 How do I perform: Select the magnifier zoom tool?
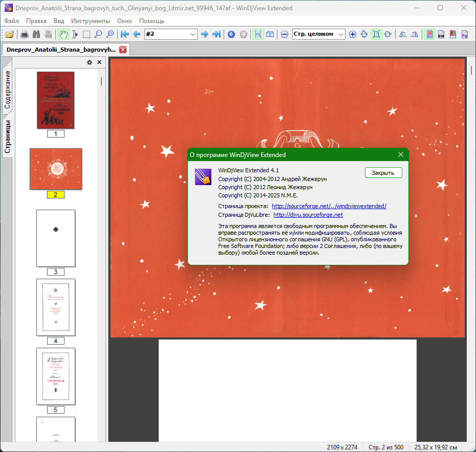click(98, 34)
